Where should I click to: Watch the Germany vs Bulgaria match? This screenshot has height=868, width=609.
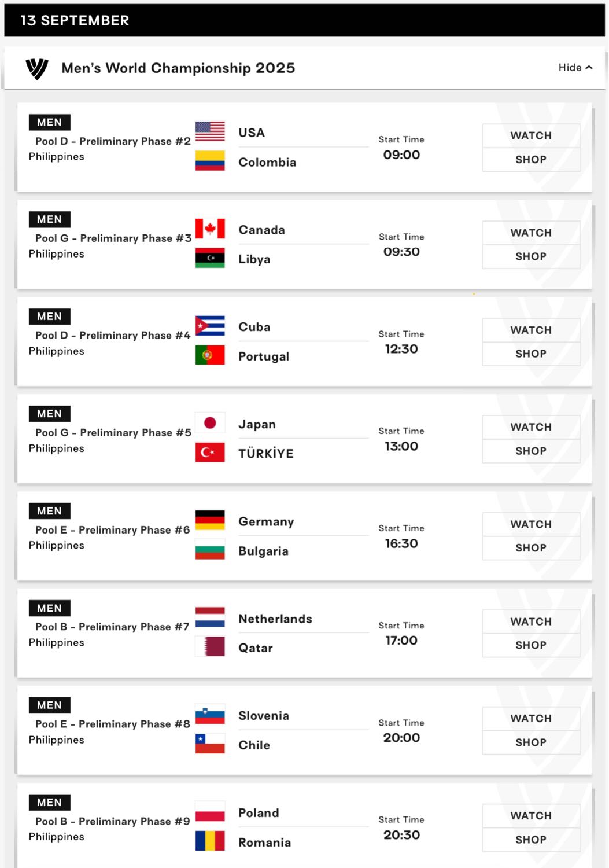(531, 524)
